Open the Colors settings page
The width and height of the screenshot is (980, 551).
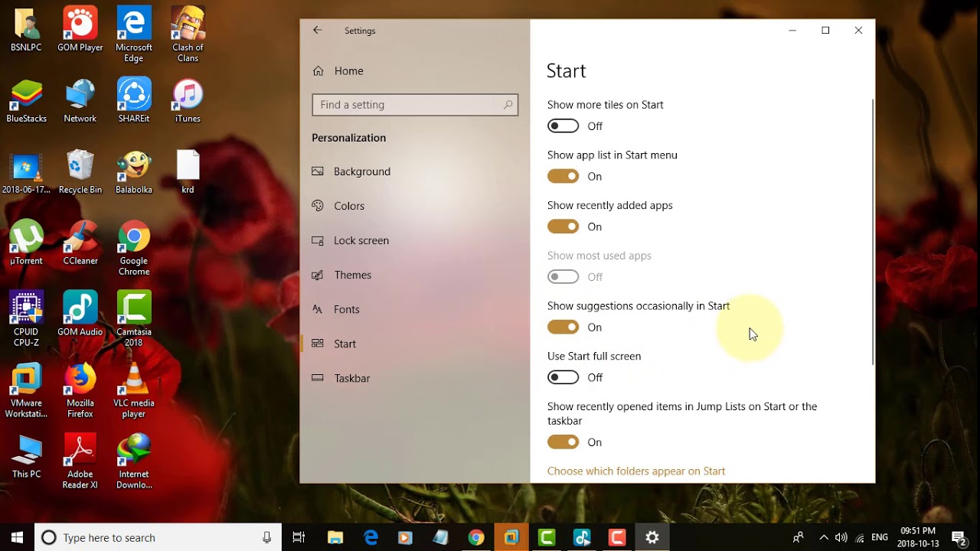414,206
